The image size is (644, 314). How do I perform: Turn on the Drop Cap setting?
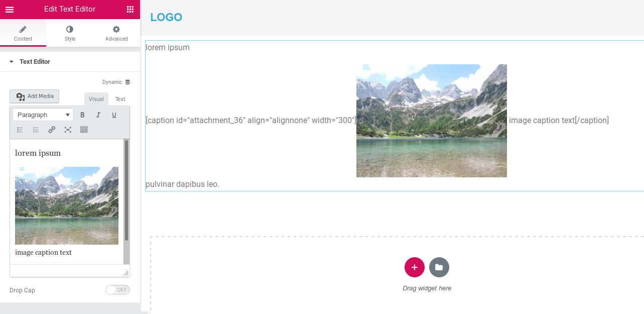pos(117,290)
